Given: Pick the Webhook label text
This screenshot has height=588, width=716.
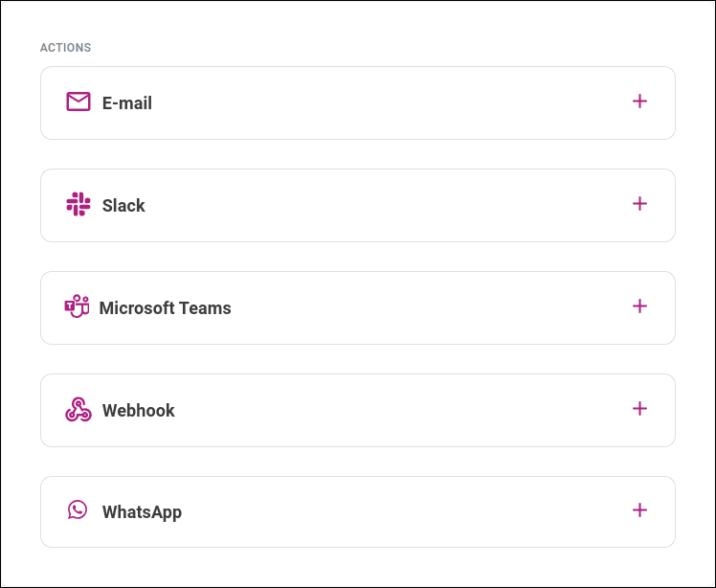Looking at the screenshot, I should point(139,411).
